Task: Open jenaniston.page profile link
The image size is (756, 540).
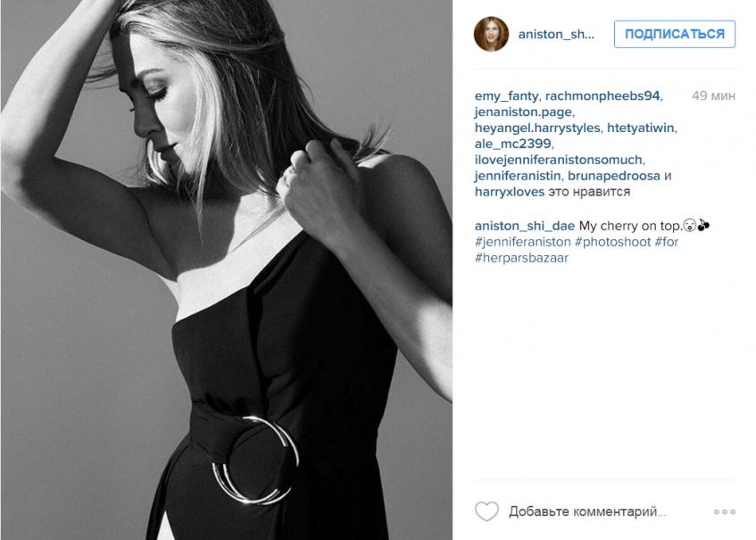Action: 523,112
